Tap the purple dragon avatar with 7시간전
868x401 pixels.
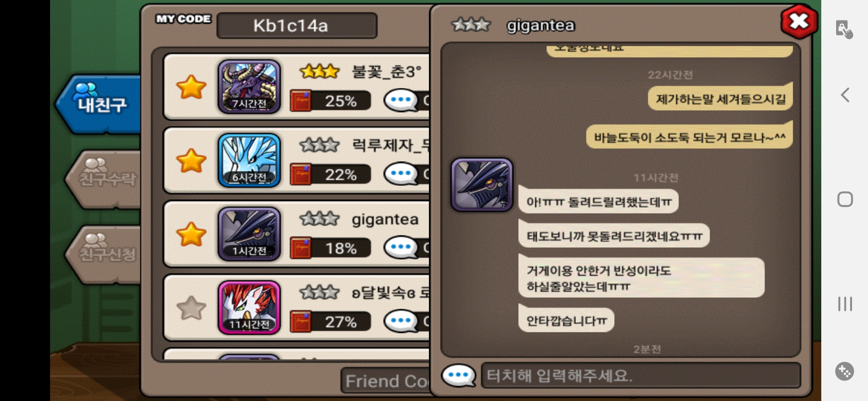tap(249, 87)
